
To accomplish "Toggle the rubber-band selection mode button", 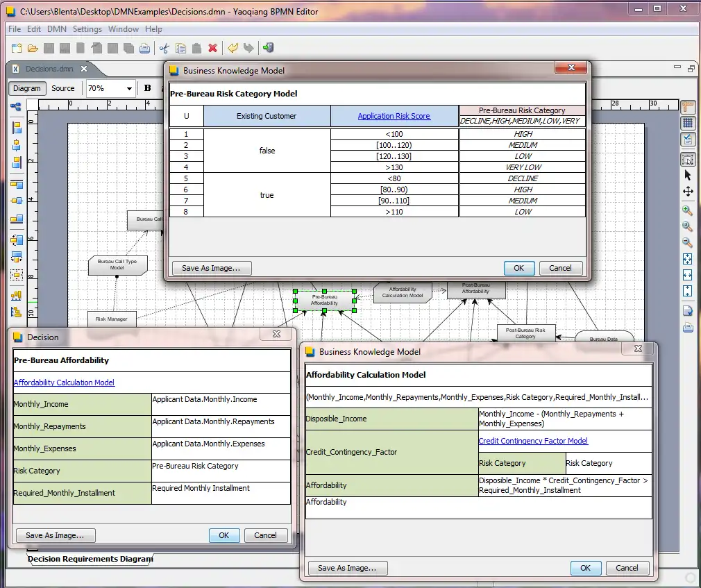I will coord(687,159).
